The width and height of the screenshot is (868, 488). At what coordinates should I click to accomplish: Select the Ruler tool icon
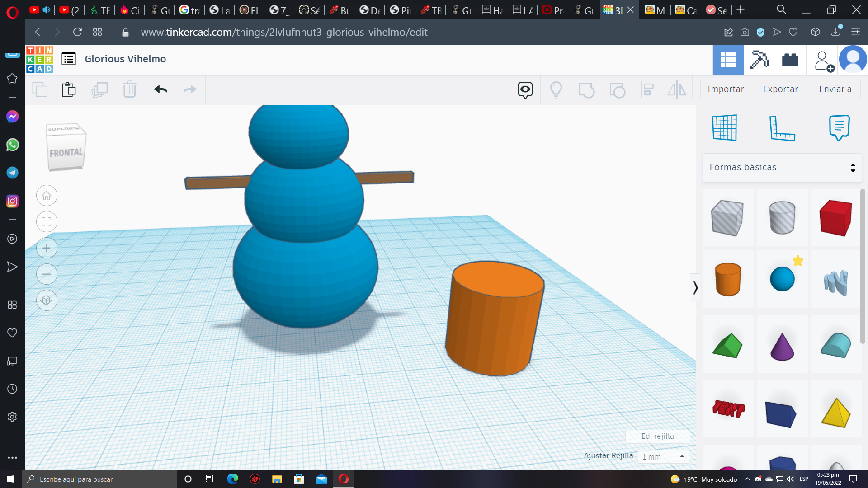pyautogui.click(x=782, y=128)
